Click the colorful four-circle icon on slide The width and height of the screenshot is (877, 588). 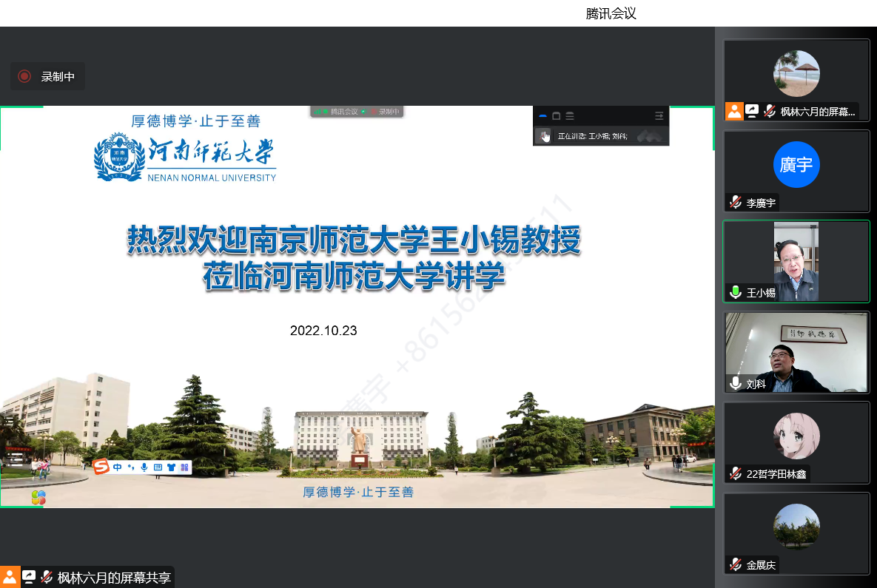point(38,497)
